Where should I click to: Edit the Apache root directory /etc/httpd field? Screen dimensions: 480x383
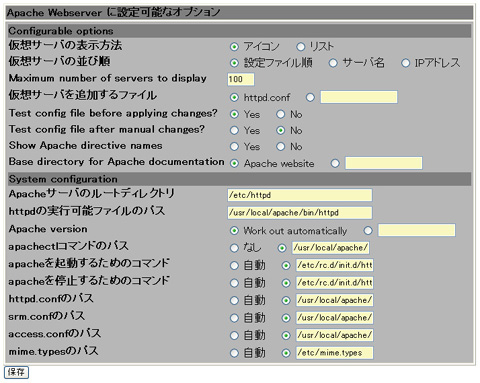300,195
